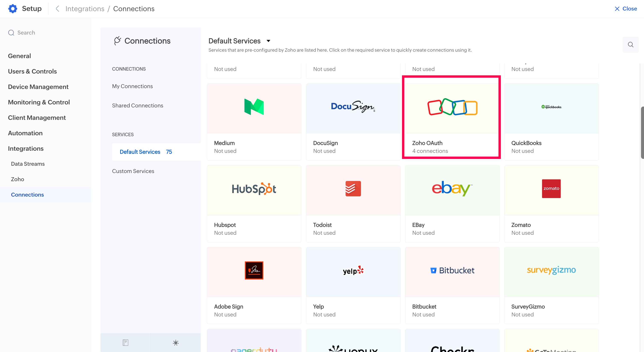Click the book icon at panel bottom
This screenshot has height=352, width=644.
tap(126, 343)
